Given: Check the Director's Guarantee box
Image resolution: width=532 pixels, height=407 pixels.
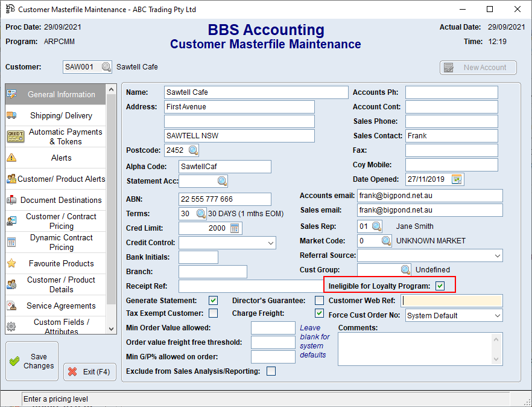Looking at the screenshot, I should pyautogui.click(x=319, y=300).
